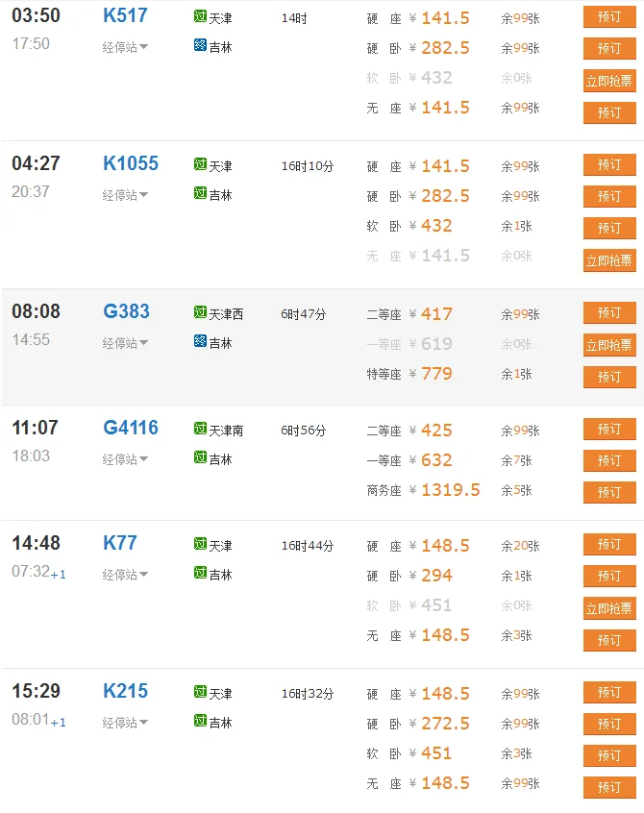
Task: Expand 经停站 stops for train G383
Action: click(x=125, y=343)
